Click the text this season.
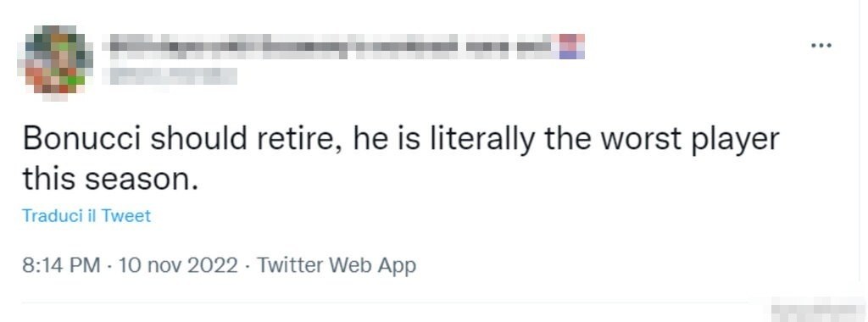 [x=110, y=180]
